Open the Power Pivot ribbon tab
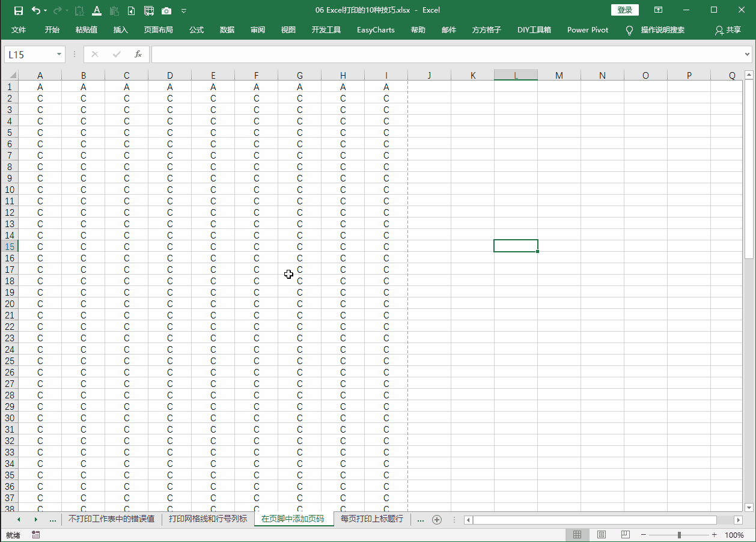The width and height of the screenshot is (756, 542). (x=588, y=30)
